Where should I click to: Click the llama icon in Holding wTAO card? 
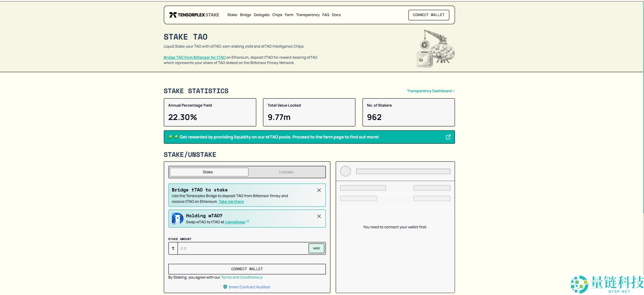[177, 219]
